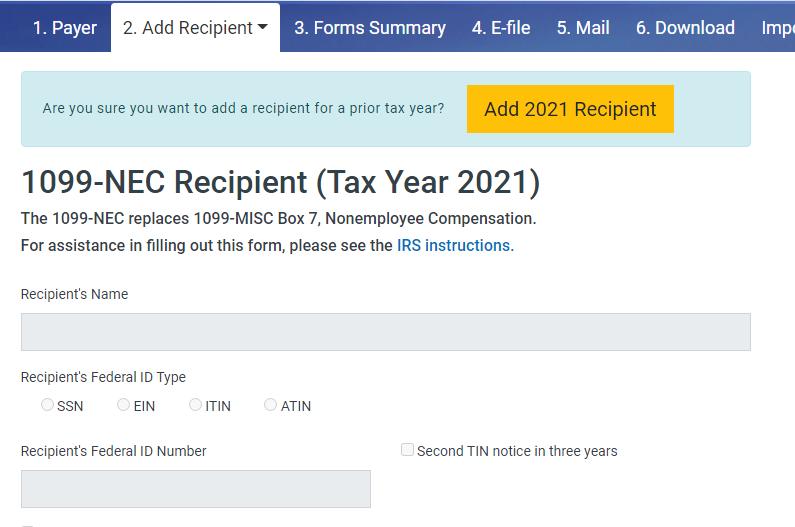Image resolution: width=795 pixels, height=527 pixels.
Task: Click the "Recipient's Name" field label
Action: pyautogui.click(x=74, y=294)
